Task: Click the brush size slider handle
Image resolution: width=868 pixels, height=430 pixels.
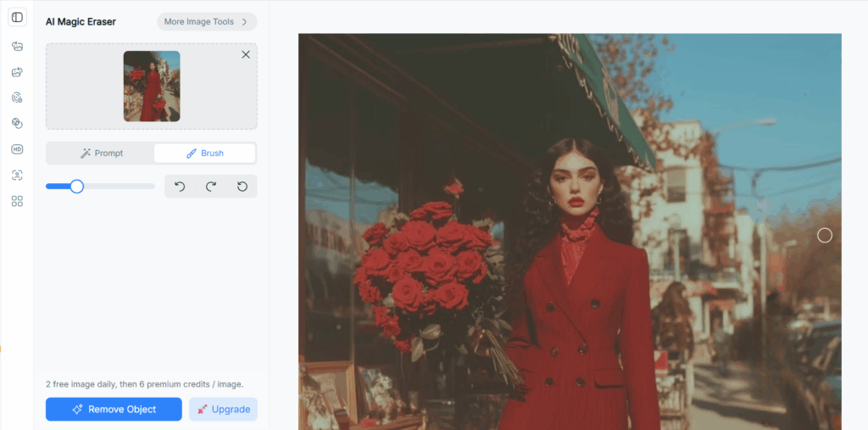Action: click(x=76, y=187)
